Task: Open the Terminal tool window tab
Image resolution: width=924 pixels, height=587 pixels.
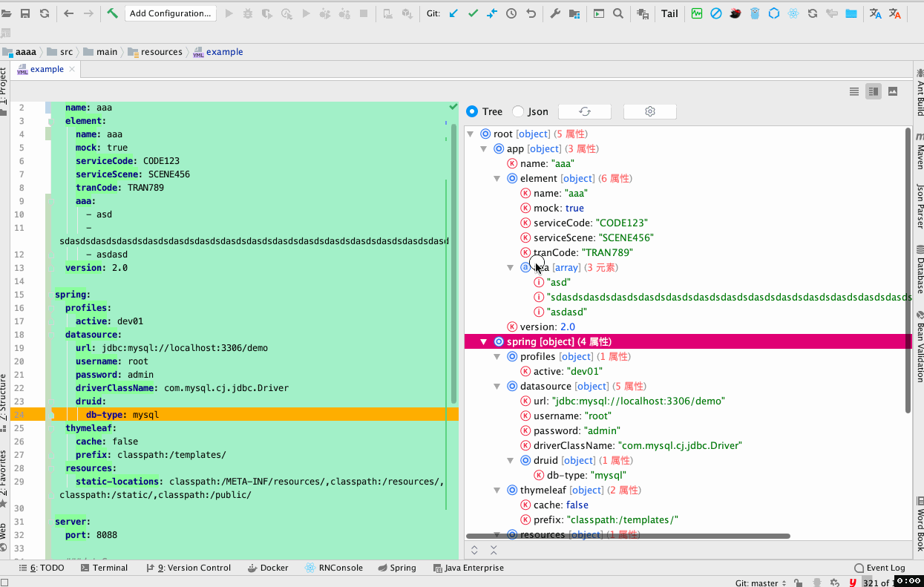Action: [103, 568]
